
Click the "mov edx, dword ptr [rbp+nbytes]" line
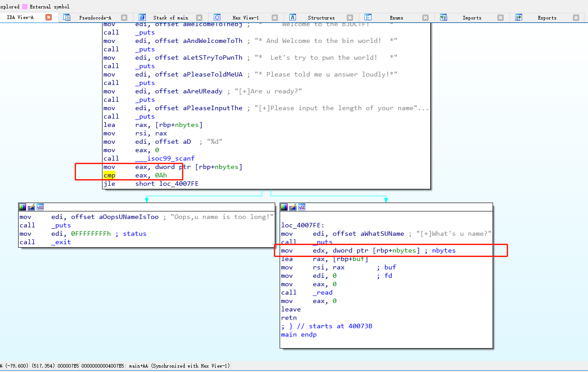pyautogui.click(x=368, y=250)
